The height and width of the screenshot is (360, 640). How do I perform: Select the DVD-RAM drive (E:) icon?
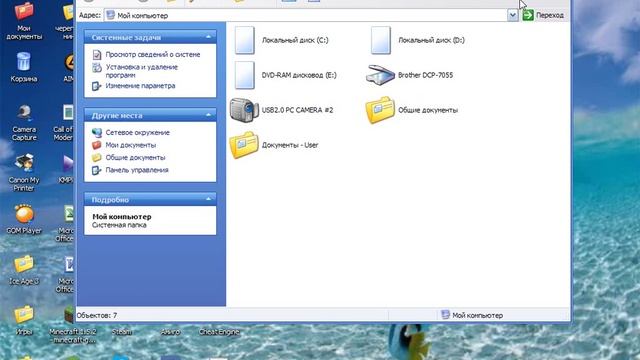click(244, 75)
